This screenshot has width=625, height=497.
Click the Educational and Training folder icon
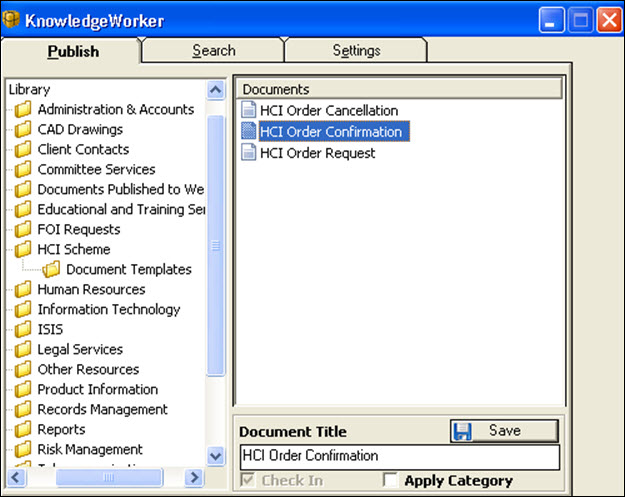[x=23, y=209]
